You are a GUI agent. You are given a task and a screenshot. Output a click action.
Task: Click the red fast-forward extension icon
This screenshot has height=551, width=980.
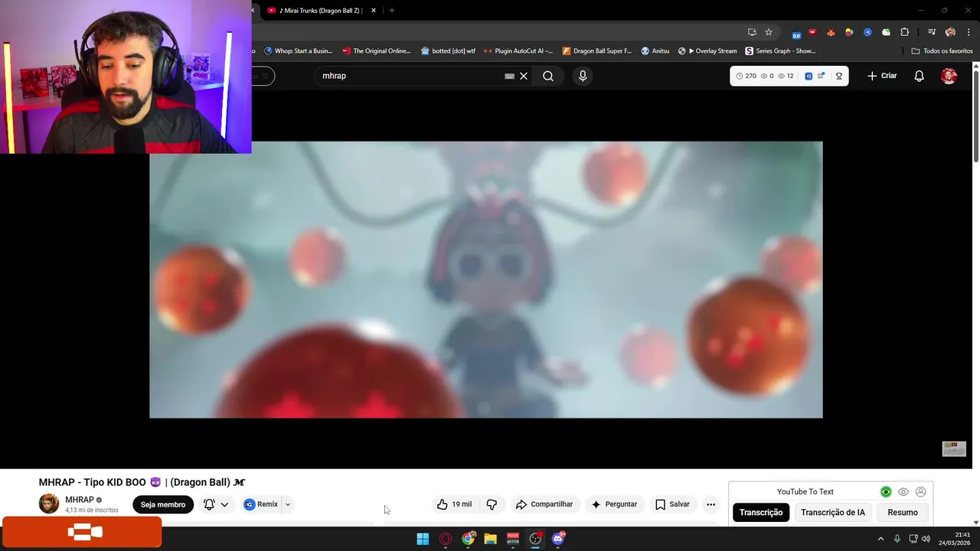(x=812, y=32)
